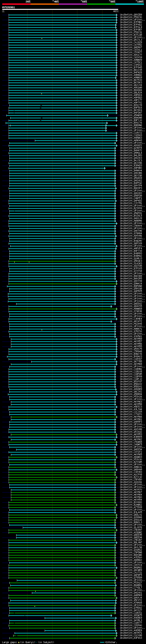Click hit label UniRef100_B9SCT6
Viewport: 146px width, 644px height.
[x=131, y=123]
